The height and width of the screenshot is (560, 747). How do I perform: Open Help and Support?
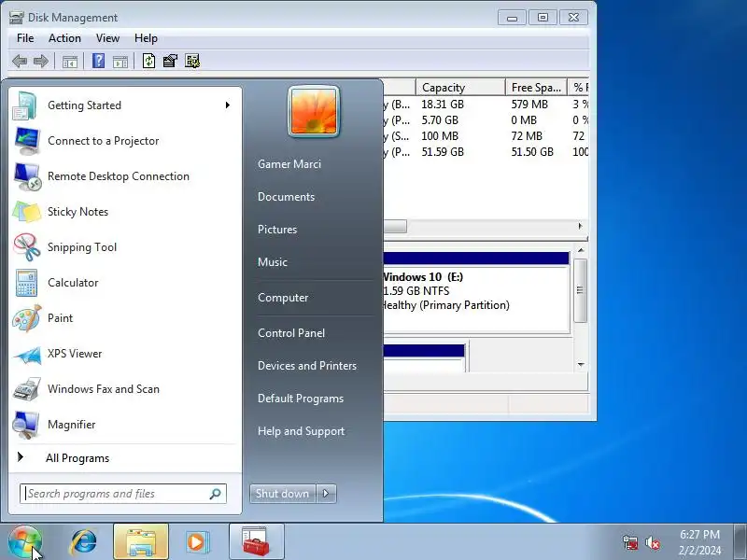point(301,431)
